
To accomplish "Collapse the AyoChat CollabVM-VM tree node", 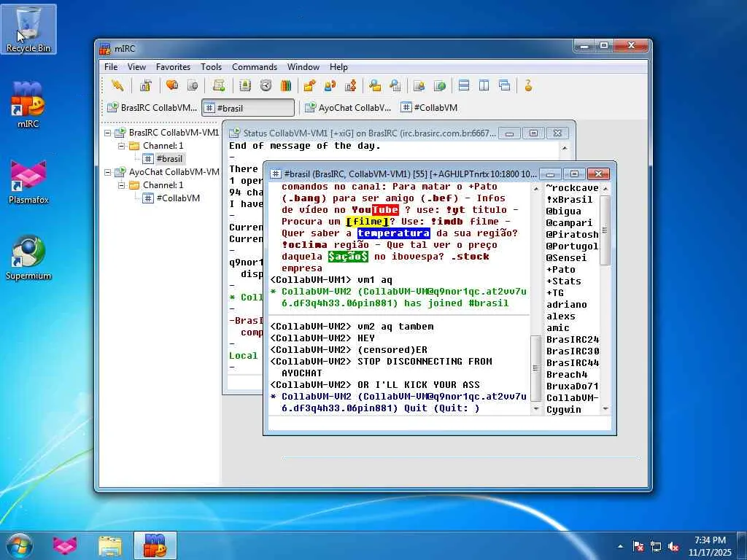I will pos(108,172).
